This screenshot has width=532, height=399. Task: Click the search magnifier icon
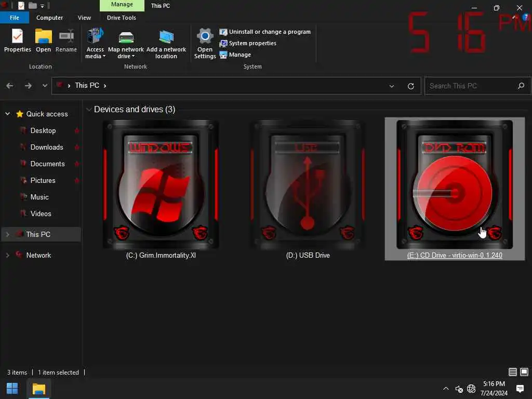(521, 86)
